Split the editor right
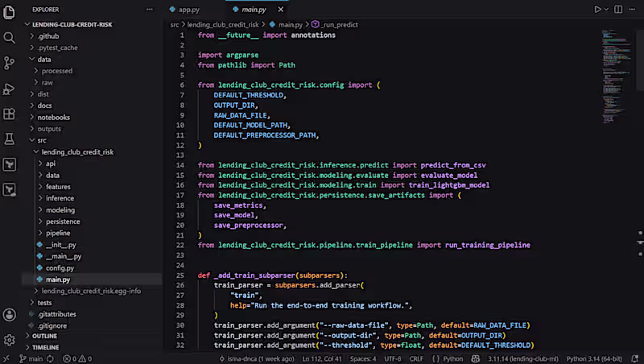Viewport: 644px width, 364px height. pos(618,9)
